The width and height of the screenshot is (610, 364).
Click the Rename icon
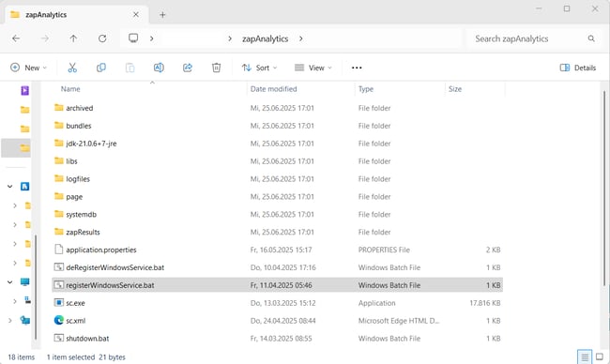pyautogui.click(x=159, y=68)
